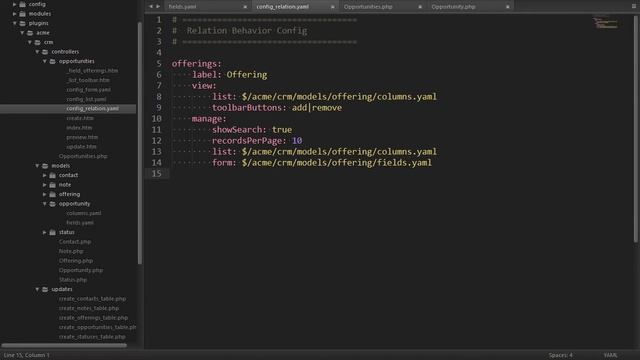Collapse the crm folder arrow

pyautogui.click(x=30, y=42)
